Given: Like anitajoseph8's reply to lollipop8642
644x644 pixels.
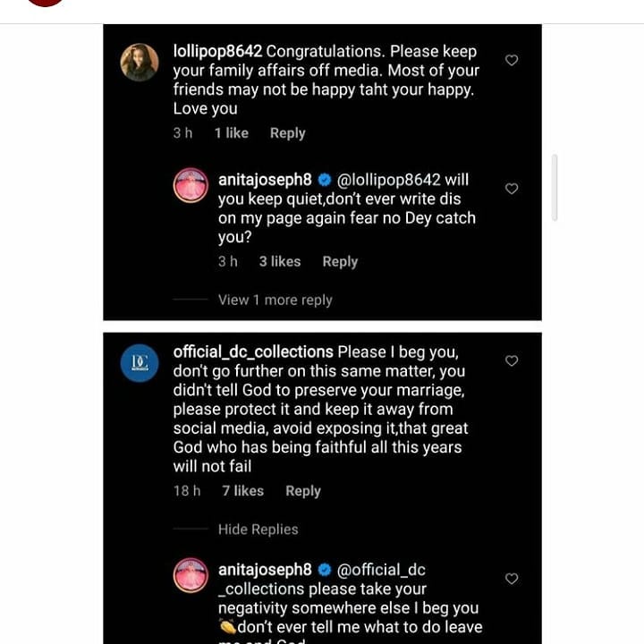Looking at the screenshot, I should (x=512, y=189).
